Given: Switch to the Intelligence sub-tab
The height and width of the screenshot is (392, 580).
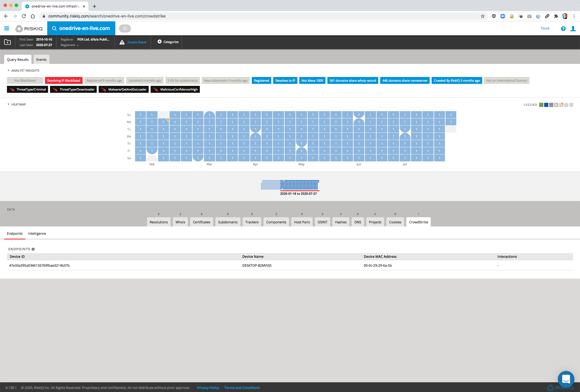Looking at the screenshot, I should 37,234.
